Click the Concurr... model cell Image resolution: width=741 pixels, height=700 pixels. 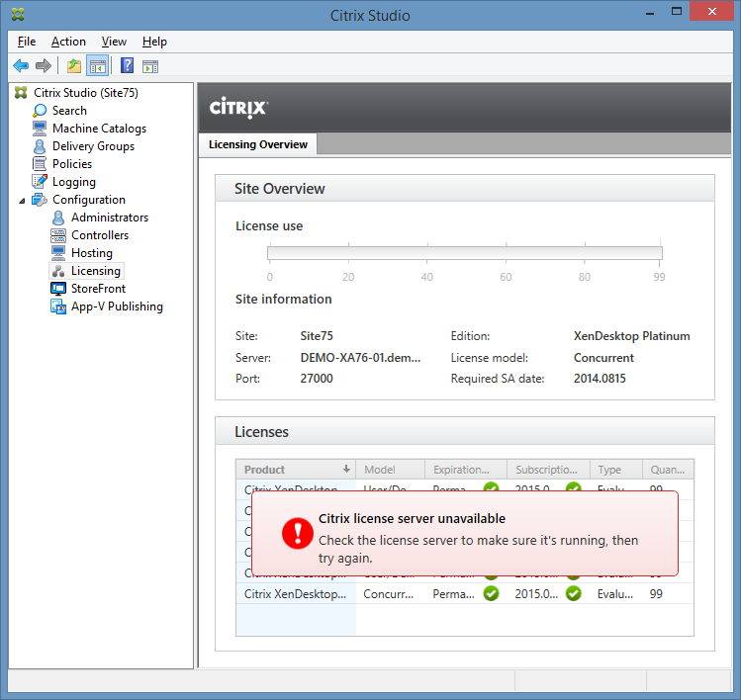(x=389, y=594)
